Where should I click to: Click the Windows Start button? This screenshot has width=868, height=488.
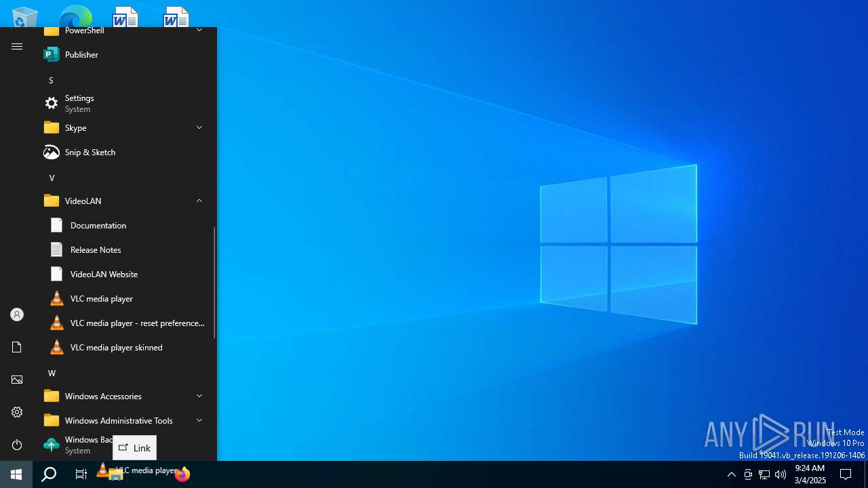click(x=16, y=474)
